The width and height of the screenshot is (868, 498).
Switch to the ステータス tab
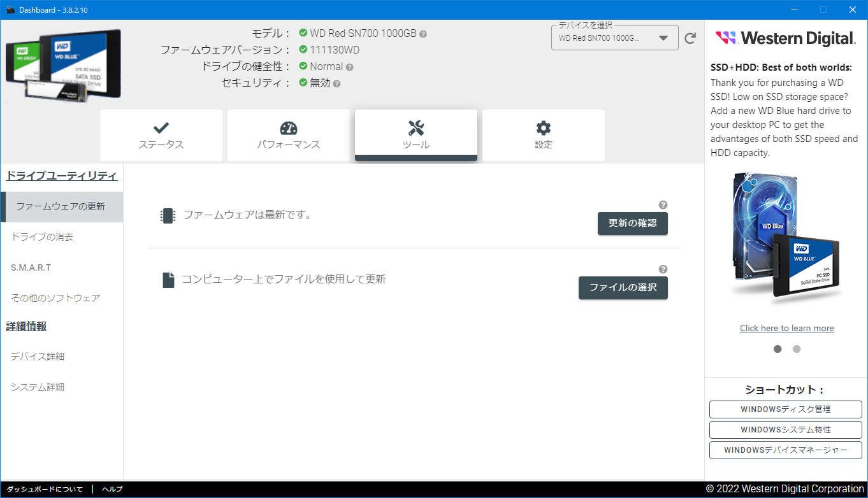(x=161, y=135)
